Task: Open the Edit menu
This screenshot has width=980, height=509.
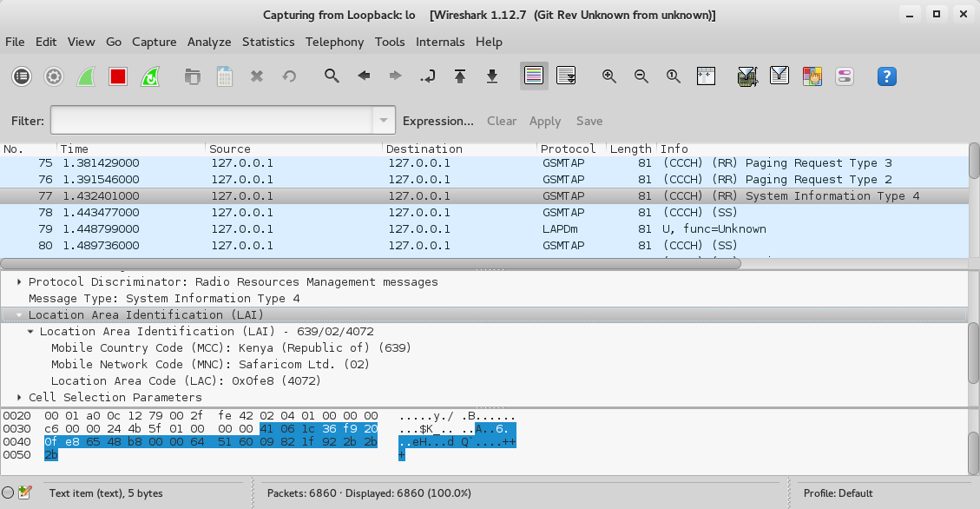Action: click(x=46, y=42)
